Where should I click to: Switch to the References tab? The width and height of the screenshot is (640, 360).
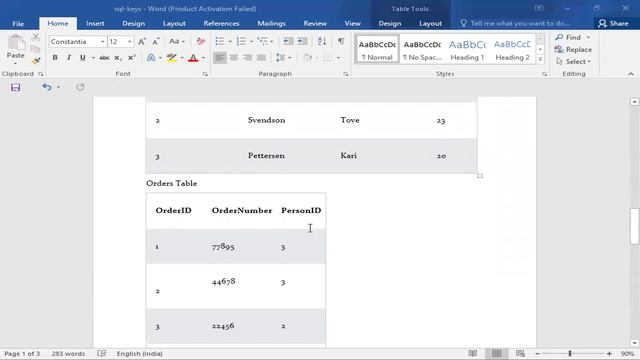click(x=221, y=24)
